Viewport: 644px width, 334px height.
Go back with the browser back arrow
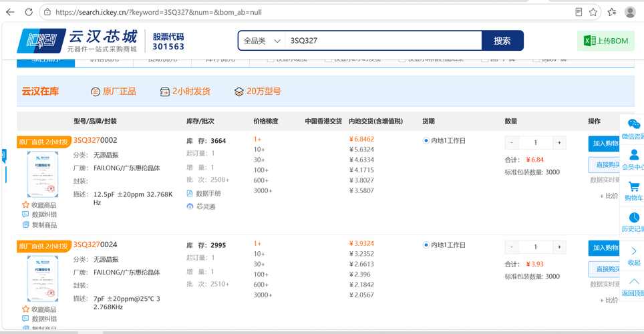[x=10, y=12]
